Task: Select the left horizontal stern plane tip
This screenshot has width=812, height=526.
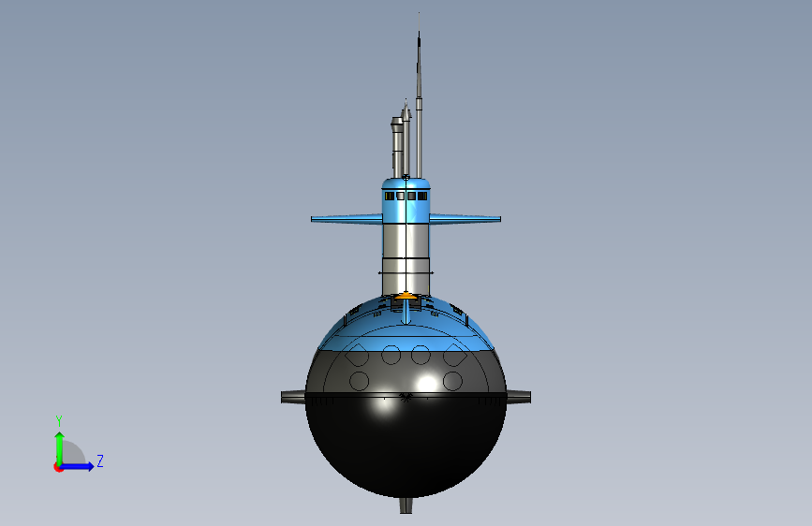Action: (x=292, y=398)
